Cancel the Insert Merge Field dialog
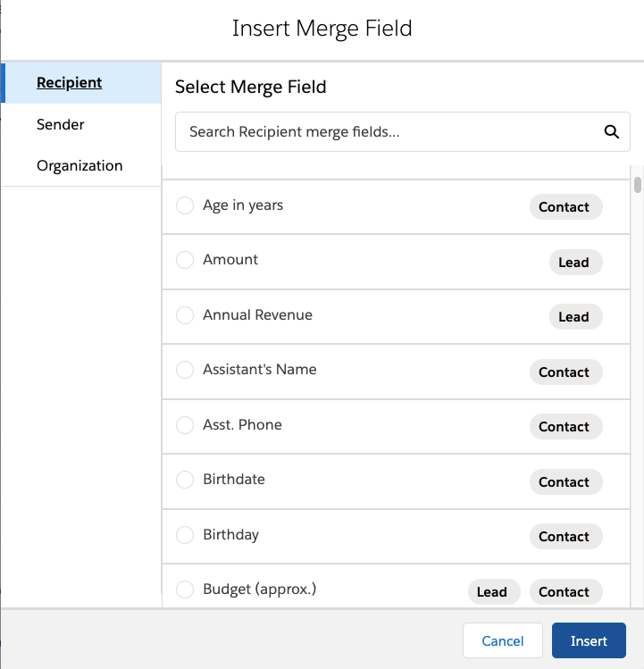Viewport: 644px width, 669px height. coord(503,641)
